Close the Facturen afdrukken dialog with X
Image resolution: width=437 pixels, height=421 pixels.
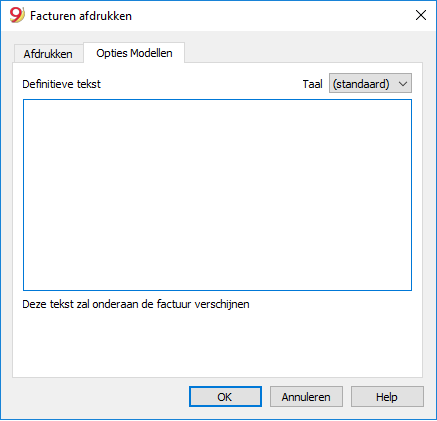[421, 15]
